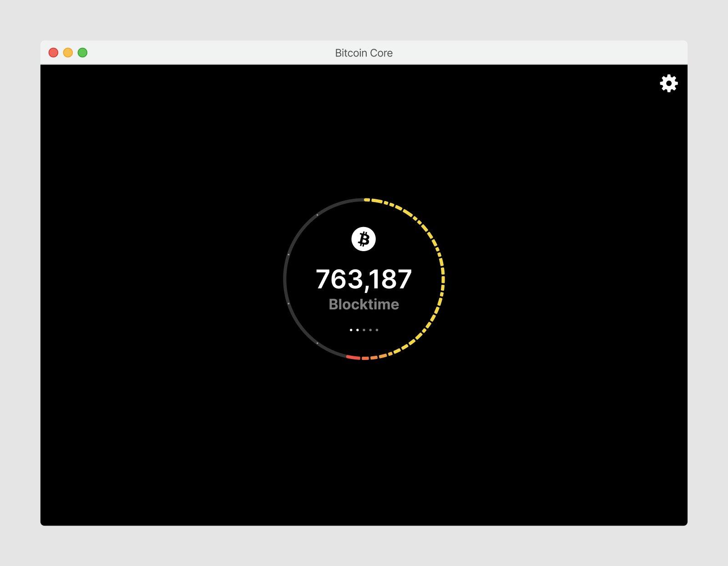Click the orange segment beside the red one
This screenshot has width=728, height=566.
pos(365,359)
